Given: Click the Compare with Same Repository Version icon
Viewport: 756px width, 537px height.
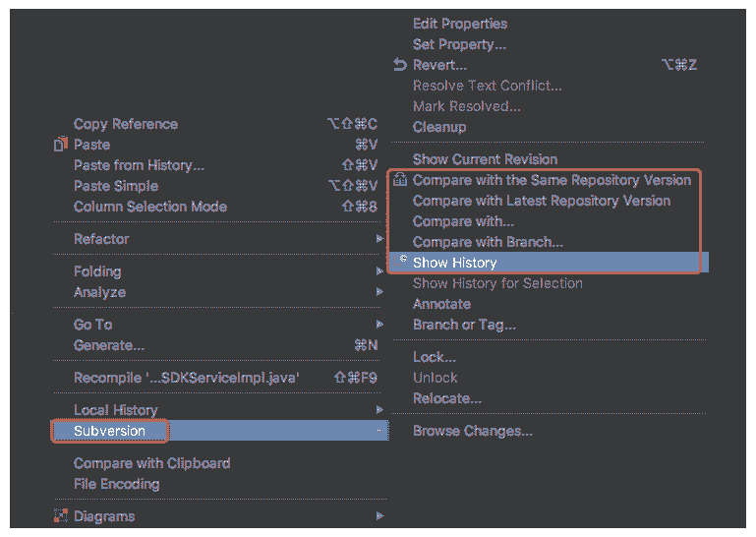Looking at the screenshot, I should click(x=399, y=180).
